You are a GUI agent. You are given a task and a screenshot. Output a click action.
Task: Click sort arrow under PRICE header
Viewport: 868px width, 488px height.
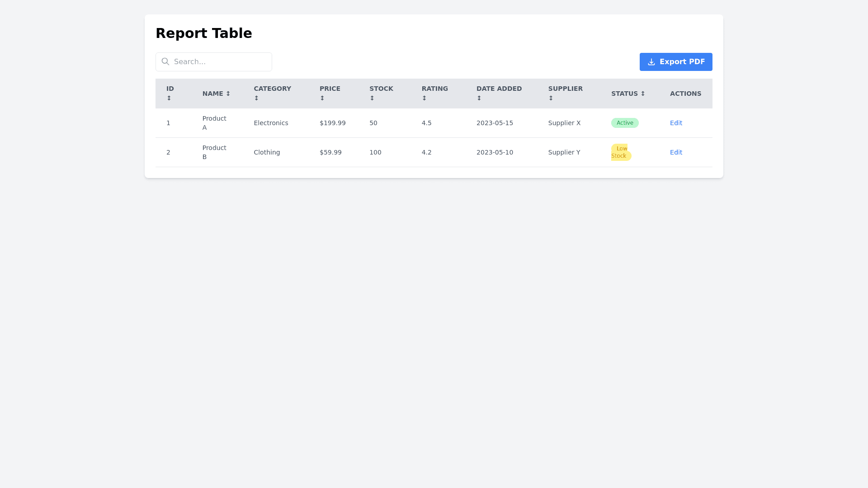point(322,98)
